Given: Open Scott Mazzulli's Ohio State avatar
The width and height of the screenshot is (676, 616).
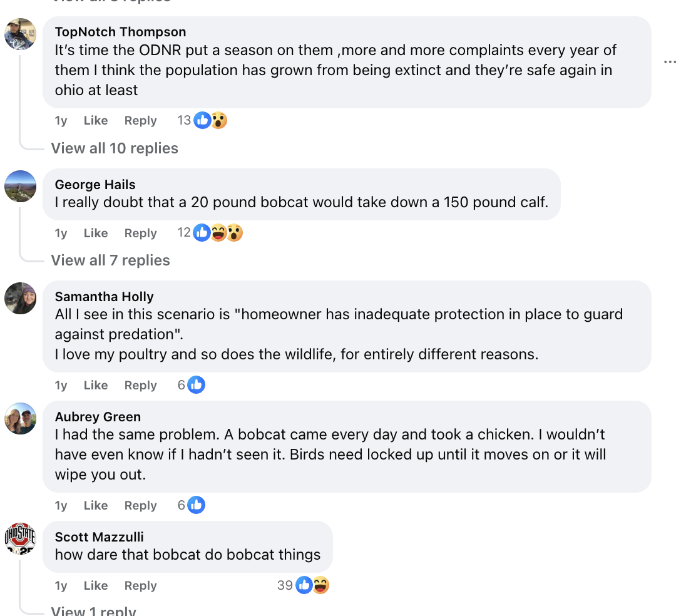Looking at the screenshot, I should [20, 538].
